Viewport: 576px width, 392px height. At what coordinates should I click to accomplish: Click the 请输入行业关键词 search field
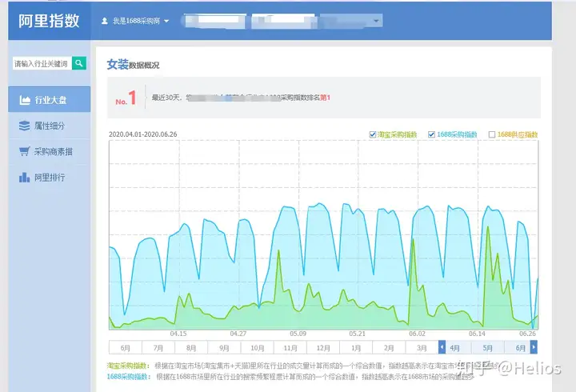[42, 63]
